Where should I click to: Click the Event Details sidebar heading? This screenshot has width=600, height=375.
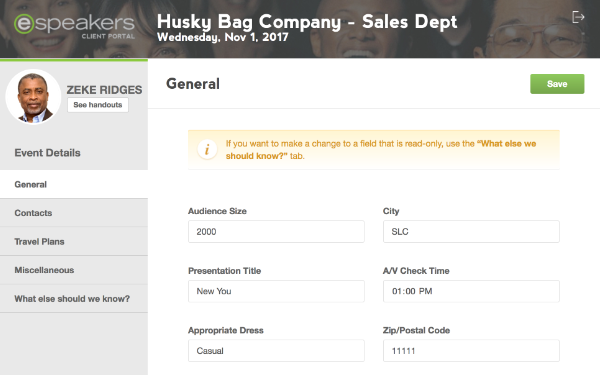pos(47,153)
